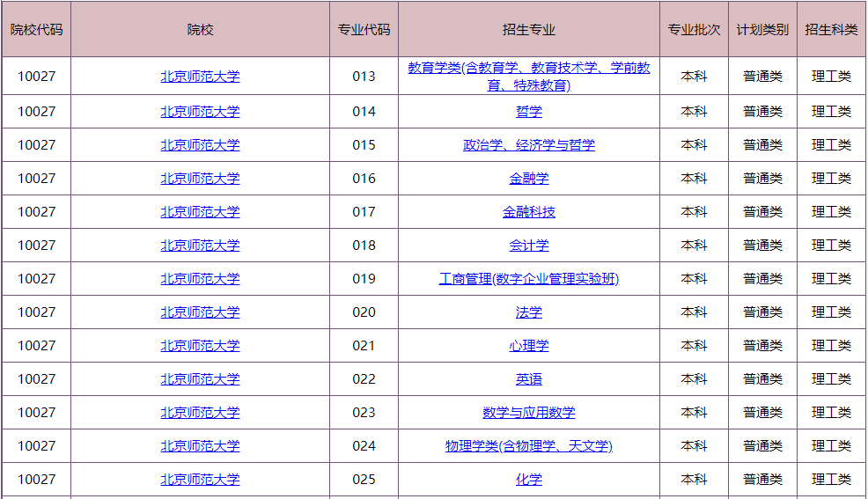Select the 招生专业 column header

[x=529, y=29]
